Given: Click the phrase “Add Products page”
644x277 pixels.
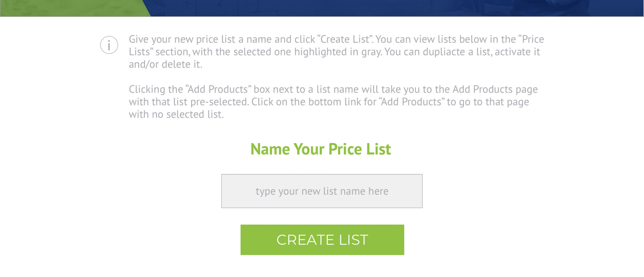Looking at the screenshot, I should pos(495,90).
